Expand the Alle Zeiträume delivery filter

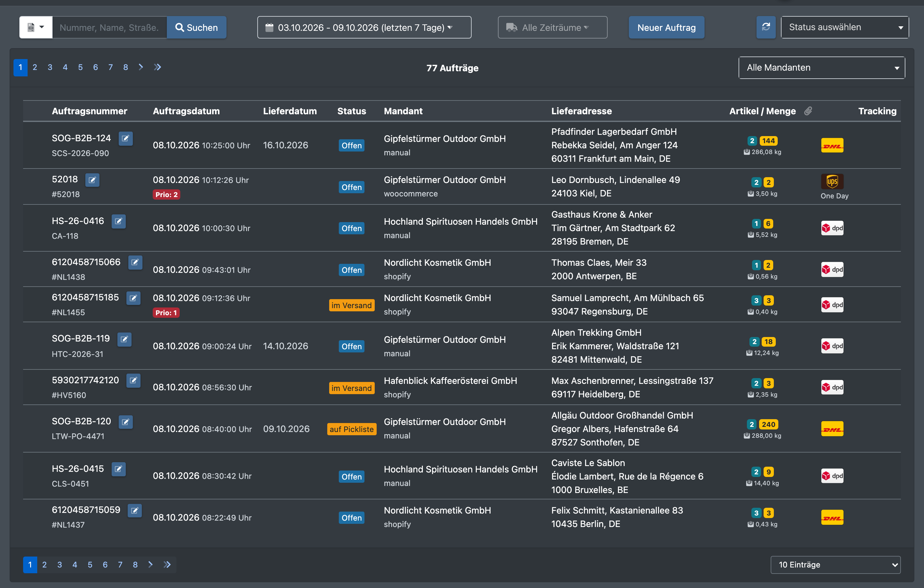click(552, 27)
